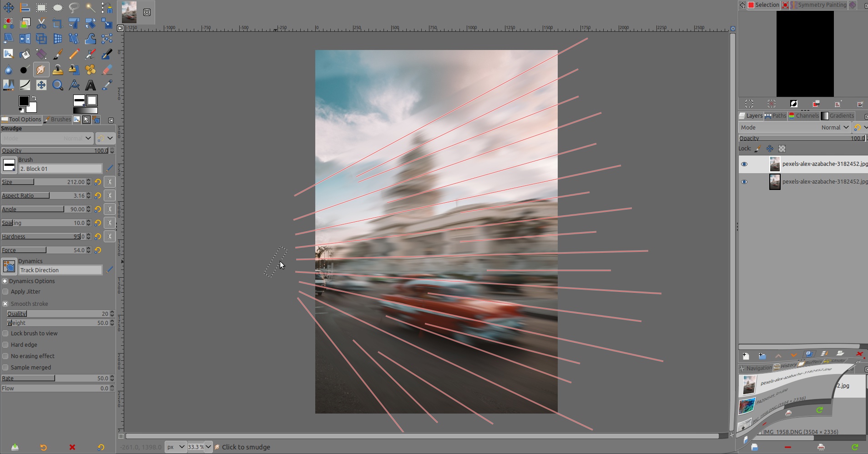The image size is (868, 454).
Task: Select the Align tool
Action: (x=25, y=8)
